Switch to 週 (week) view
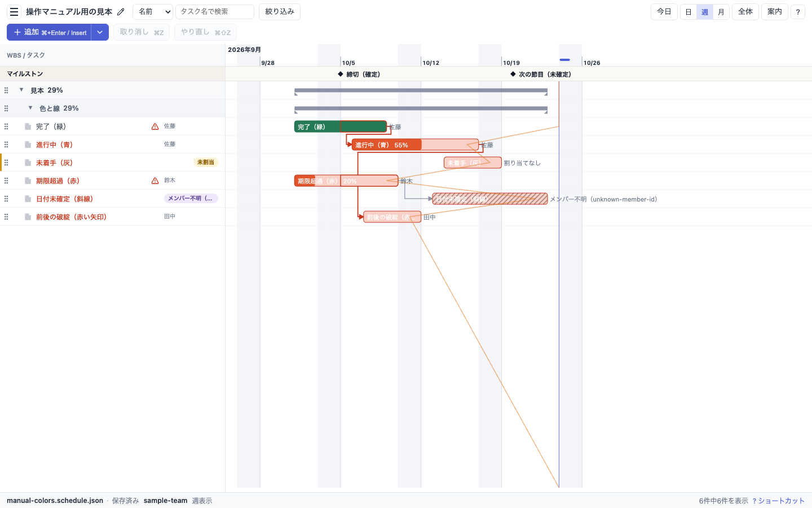The image size is (812, 508). [x=705, y=12]
